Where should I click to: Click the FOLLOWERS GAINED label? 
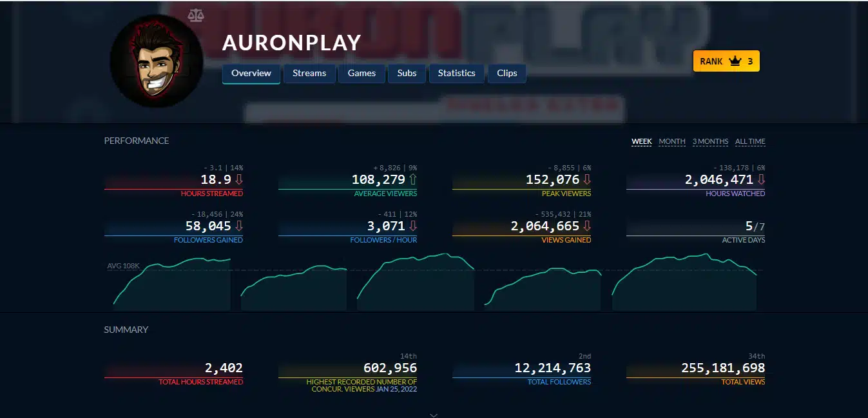click(208, 240)
